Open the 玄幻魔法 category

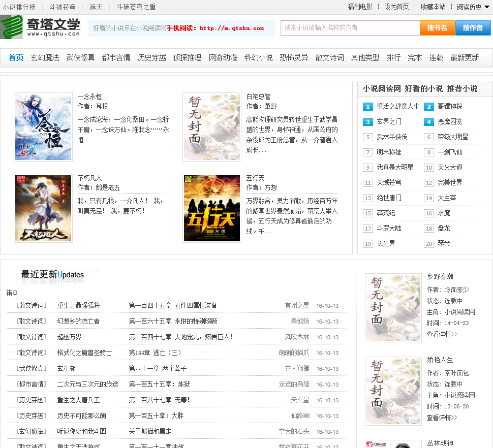click(x=45, y=57)
